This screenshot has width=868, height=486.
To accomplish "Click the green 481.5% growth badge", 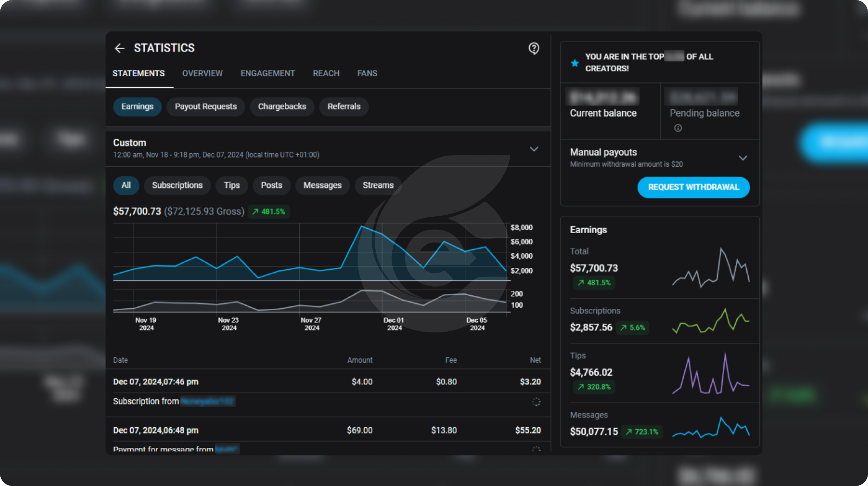I will click(x=268, y=211).
